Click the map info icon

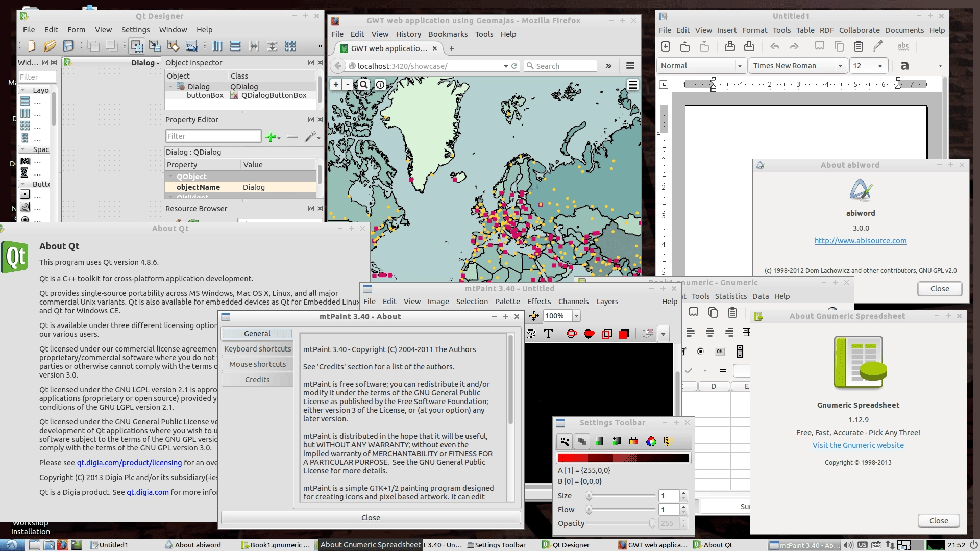[x=380, y=85]
